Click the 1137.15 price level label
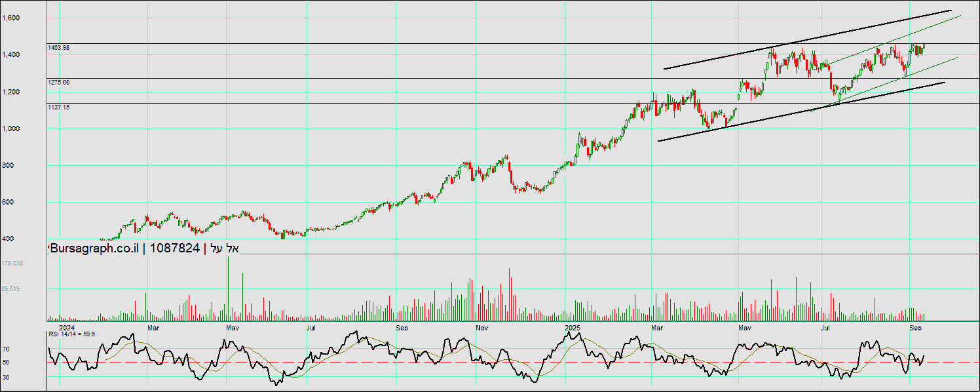The height and width of the screenshot is (392, 980). [x=59, y=107]
